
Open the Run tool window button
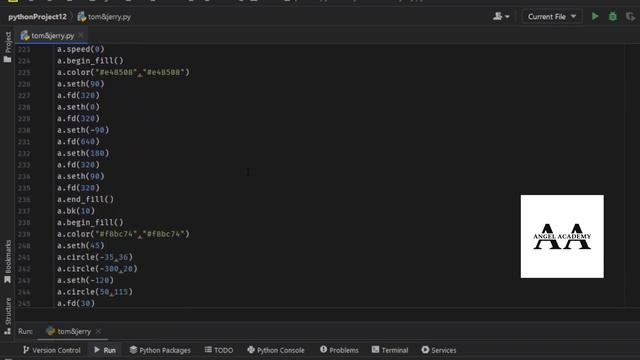105,350
